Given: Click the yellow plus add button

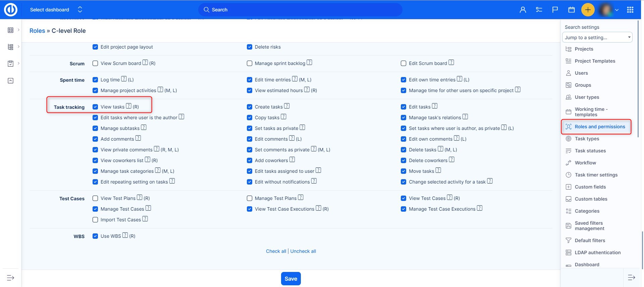Looking at the screenshot, I should pyautogui.click(x=588, y=10).
